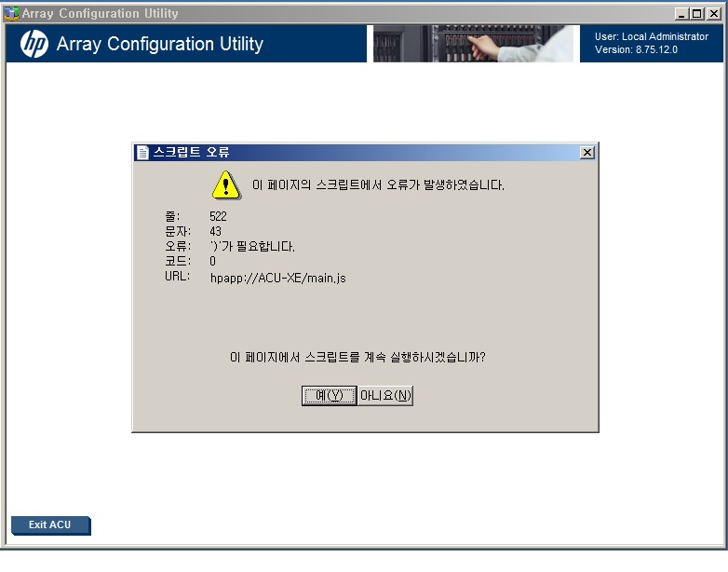Click the message '이 페이지의 스크립트에서 오류가 발생하였습니다.'

click(378, 185)
